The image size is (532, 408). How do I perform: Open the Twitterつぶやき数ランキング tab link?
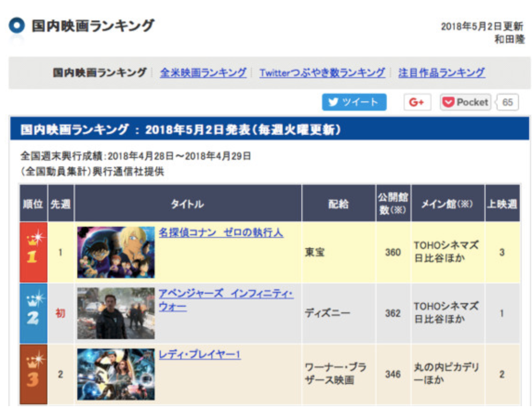[322, 73]
